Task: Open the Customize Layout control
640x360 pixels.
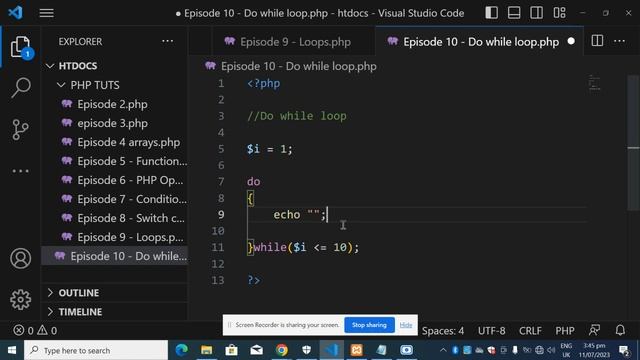Action: pos(560,13)
